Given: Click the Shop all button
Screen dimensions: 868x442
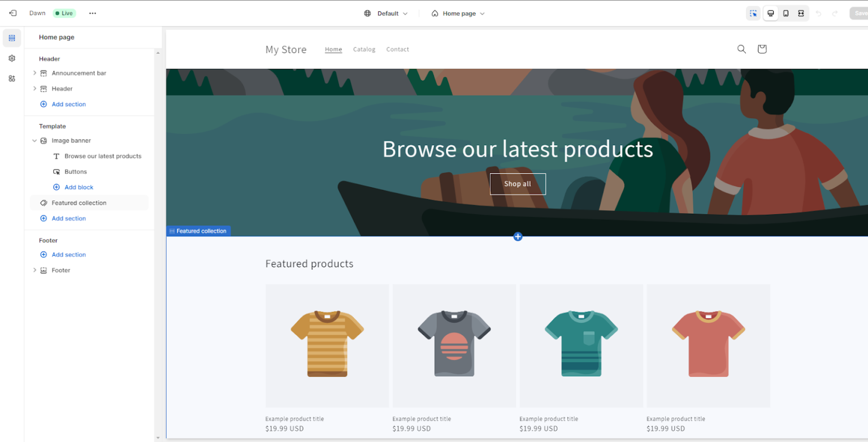Looking at the screenshot, I should click(x=517, y=184).
